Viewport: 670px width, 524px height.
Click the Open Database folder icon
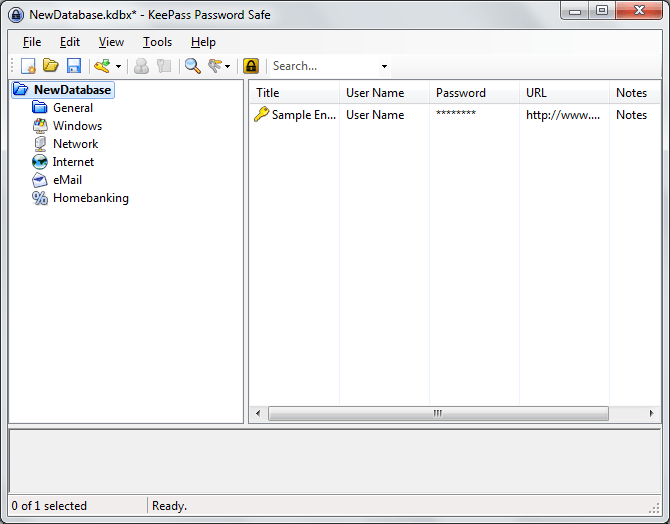50,66
